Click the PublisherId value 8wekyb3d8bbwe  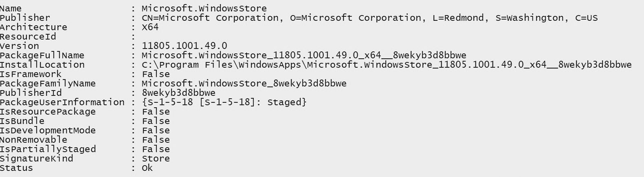(178, 93)
